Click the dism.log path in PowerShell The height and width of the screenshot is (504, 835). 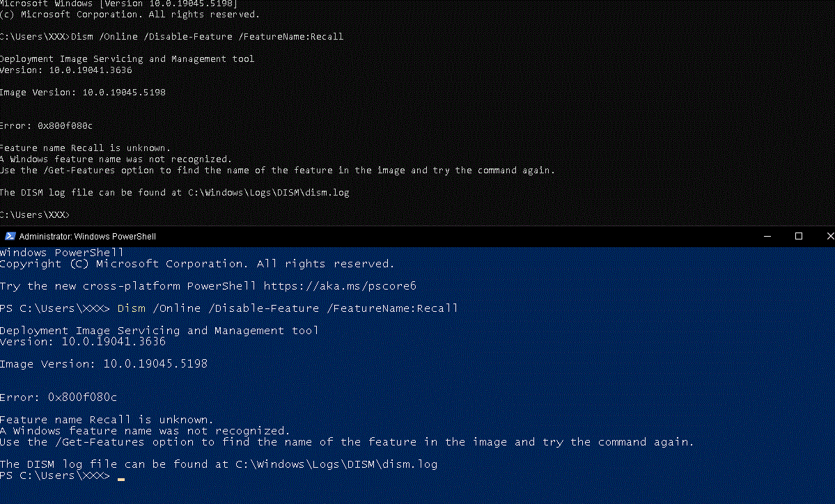click(x=336, y=464)
